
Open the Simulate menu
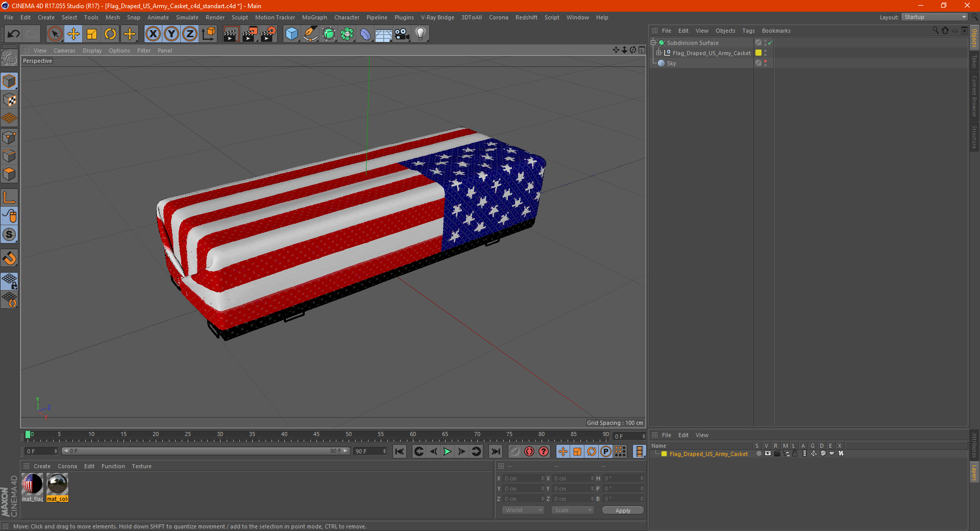tap(187, 17)
